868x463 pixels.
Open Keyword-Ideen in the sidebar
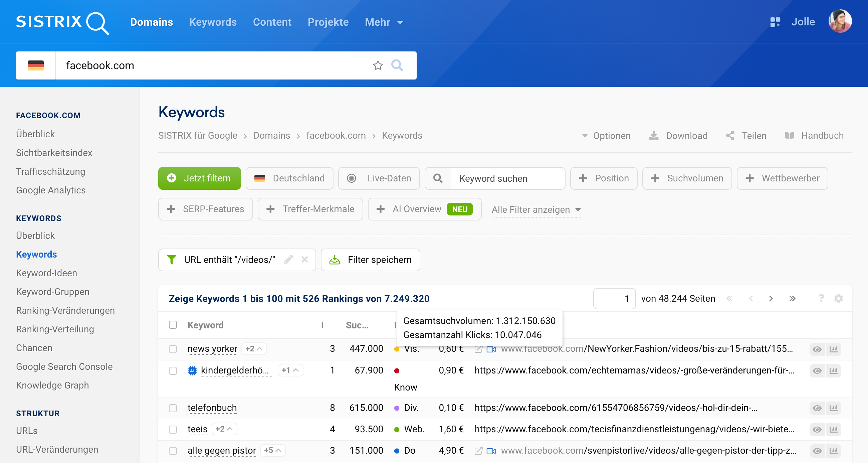tap(46, 273)
